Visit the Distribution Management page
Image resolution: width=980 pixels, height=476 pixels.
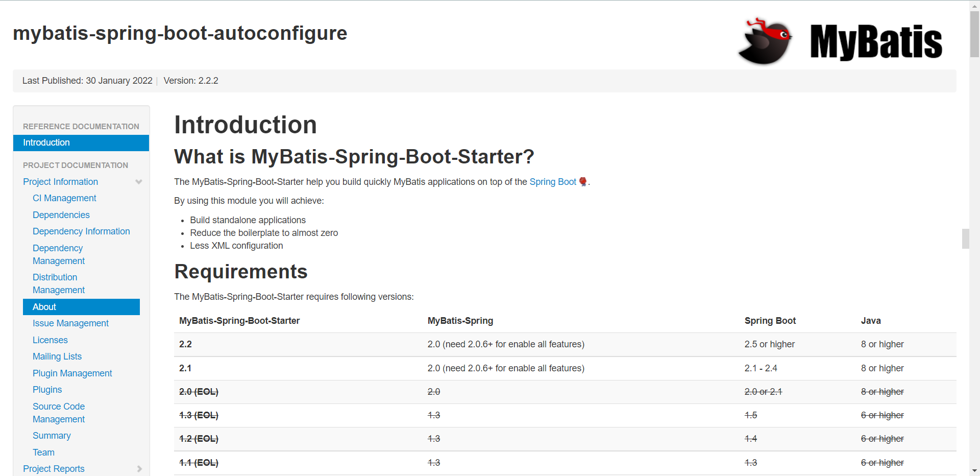pos(59,283)
